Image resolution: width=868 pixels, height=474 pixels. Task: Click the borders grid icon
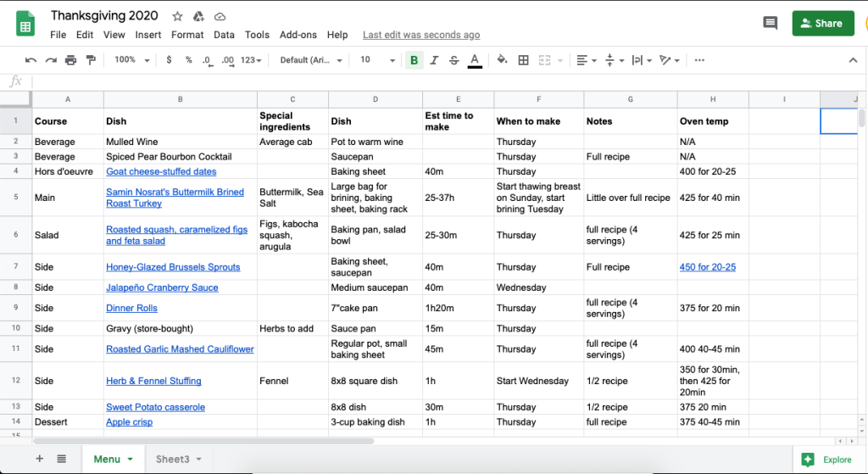pos(524,60)
